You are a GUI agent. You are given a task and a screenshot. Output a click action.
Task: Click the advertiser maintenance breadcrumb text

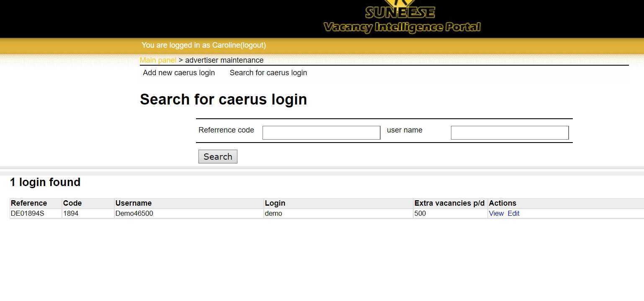pyautogui.click(x=224, y=60)
